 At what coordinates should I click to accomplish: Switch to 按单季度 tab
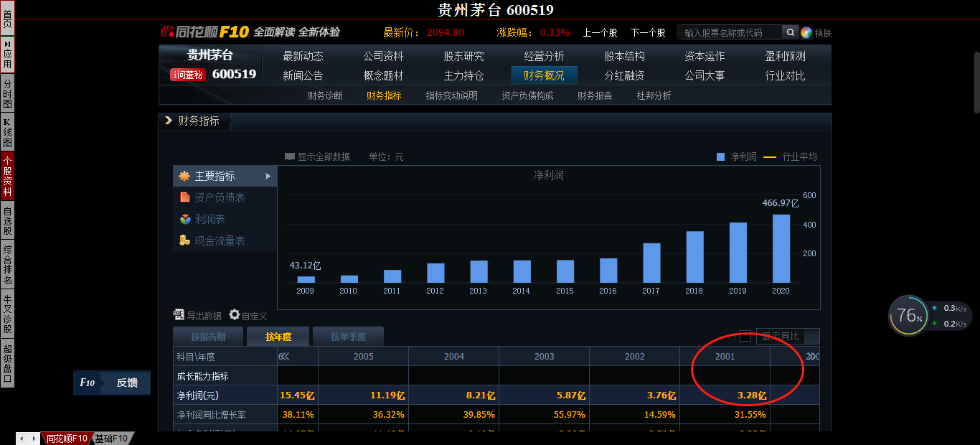(x=348, y=337)
